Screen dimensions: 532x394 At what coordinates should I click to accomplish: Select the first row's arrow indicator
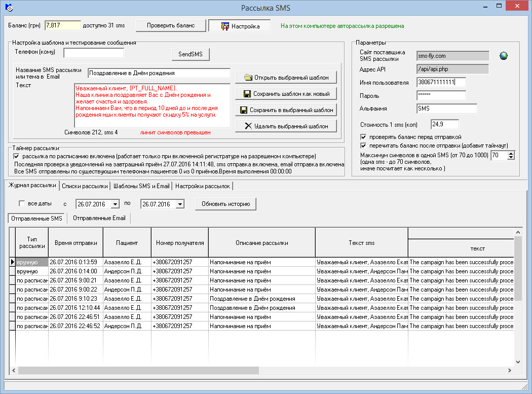pyautogui.click(x=13, y=262)
